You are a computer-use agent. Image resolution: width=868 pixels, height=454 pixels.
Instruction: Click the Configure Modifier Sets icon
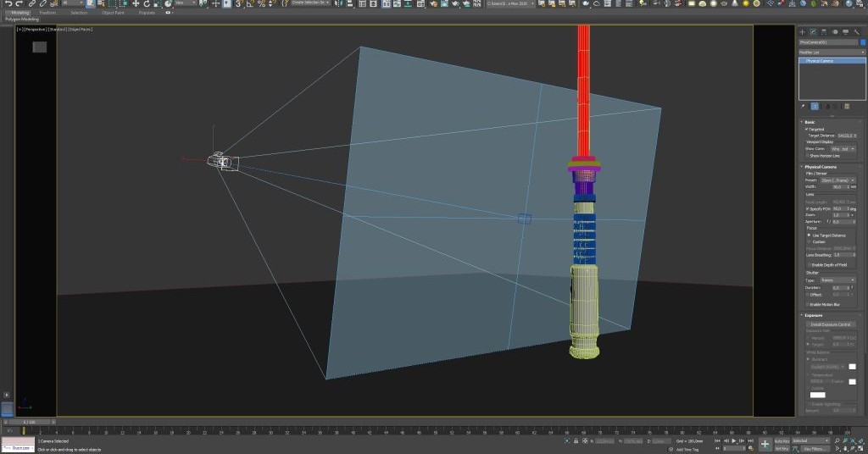tap(847, 107)
